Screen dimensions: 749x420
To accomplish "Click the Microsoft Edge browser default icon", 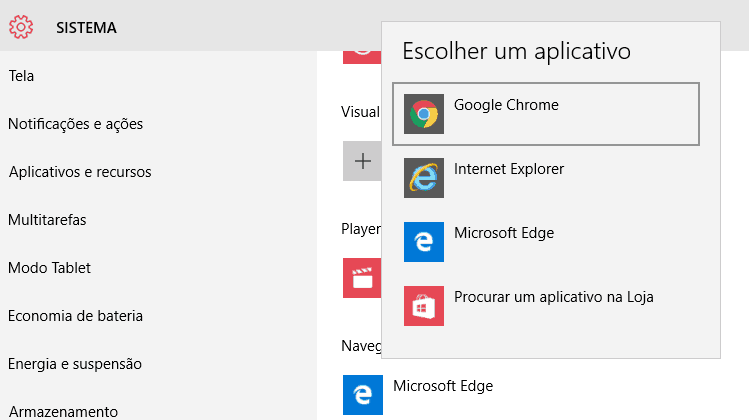I will (363, 395).
